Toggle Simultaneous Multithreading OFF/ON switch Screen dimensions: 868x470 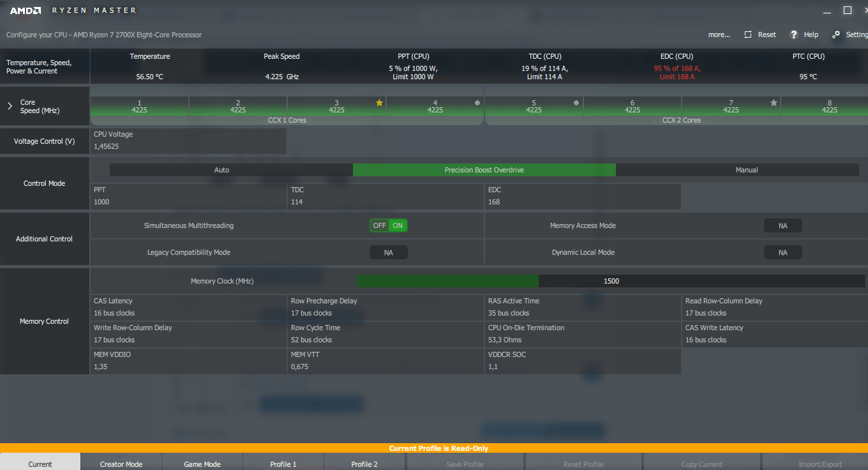tap(388, 225)
